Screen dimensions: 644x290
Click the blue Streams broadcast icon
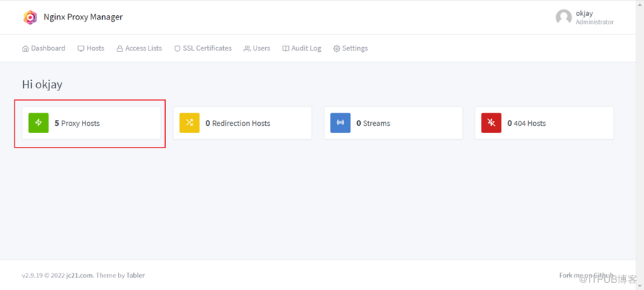tap(340, 123)
